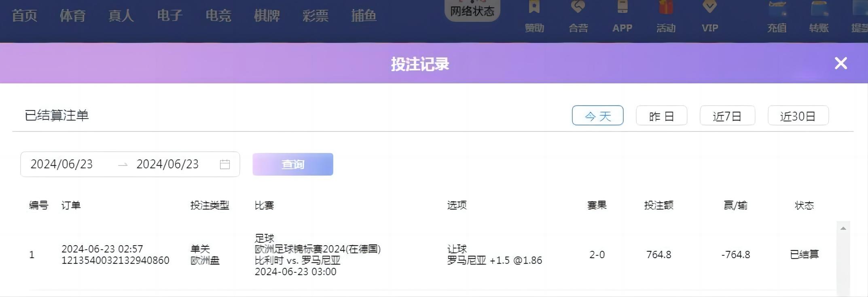
Task: Click the calendar icon in date range
Action: click(225, 164)
